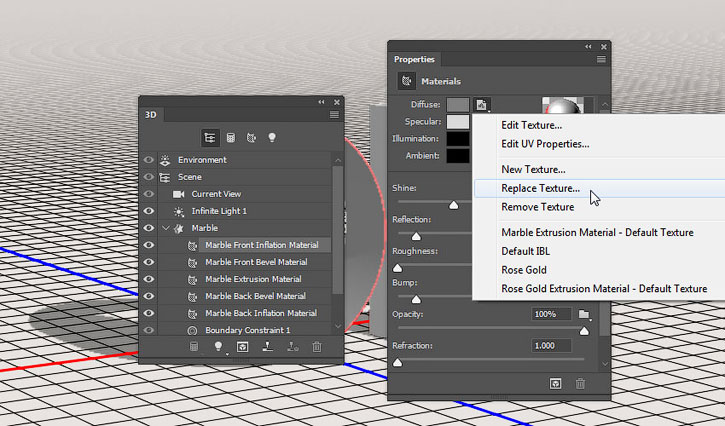Delete selected item in 3D panel
This screenshot has width=725, height=426.
tap(317, 346)
